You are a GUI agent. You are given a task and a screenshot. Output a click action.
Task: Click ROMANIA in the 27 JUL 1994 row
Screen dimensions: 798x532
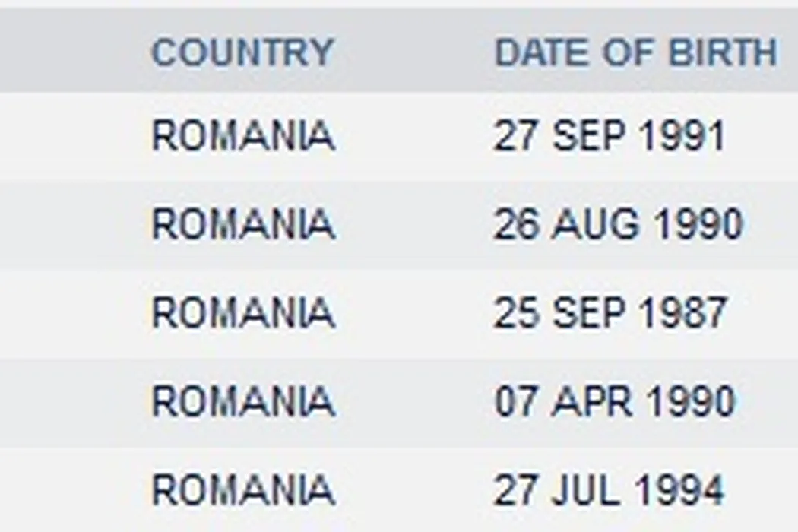click(243, 490)
